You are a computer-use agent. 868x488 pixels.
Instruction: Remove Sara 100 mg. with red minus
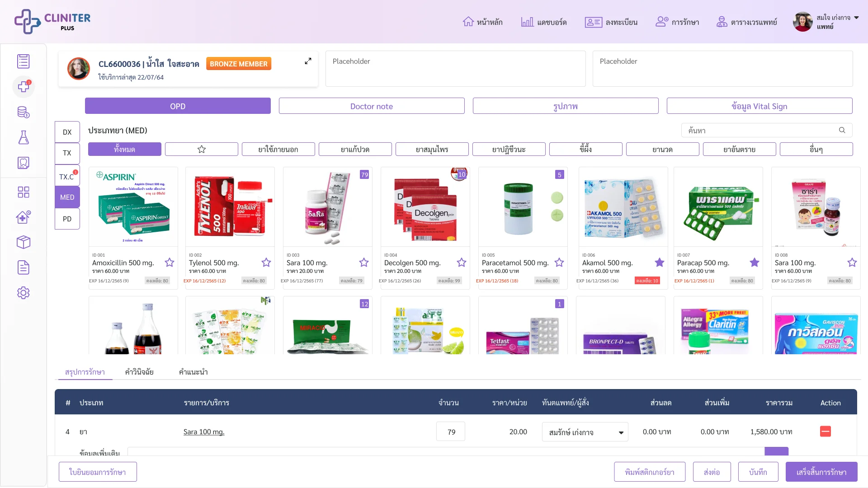826,432
